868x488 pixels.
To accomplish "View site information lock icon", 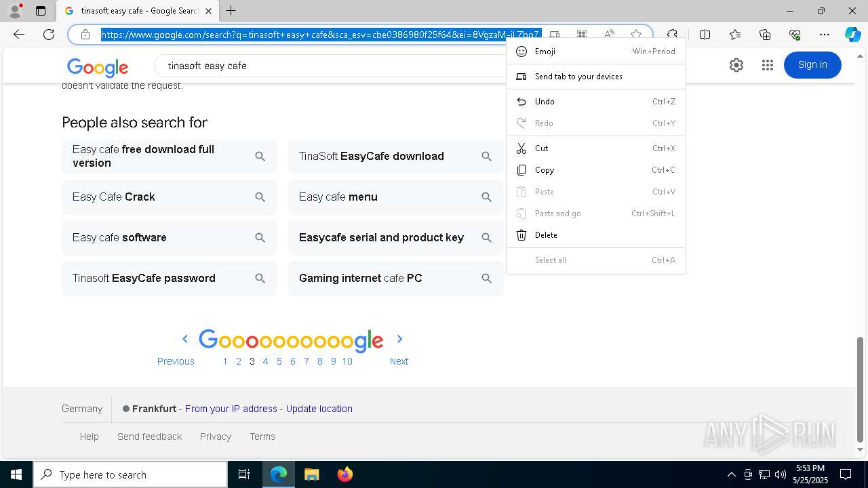I will pyautogui.click(x=85, y=35).
